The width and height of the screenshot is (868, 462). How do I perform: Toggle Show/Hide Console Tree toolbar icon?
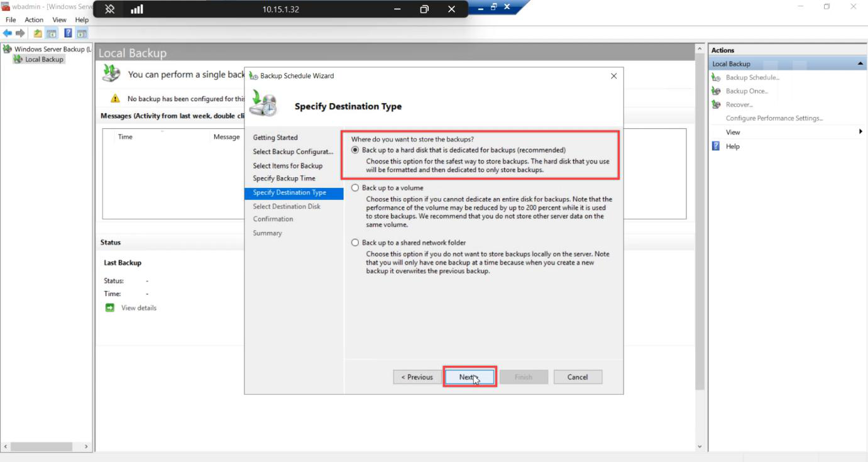[52, 33]
